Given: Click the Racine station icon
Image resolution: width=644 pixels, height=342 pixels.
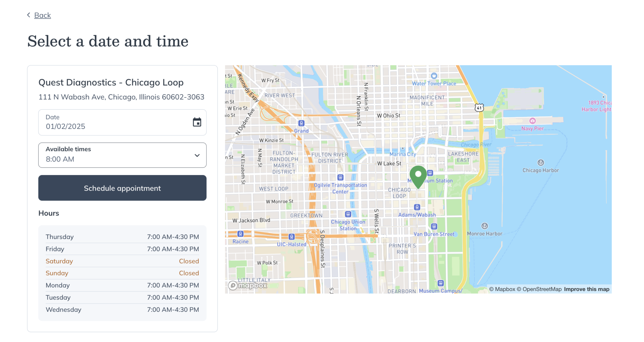Looking at the screenshot, I should click(x=240, y=234).
